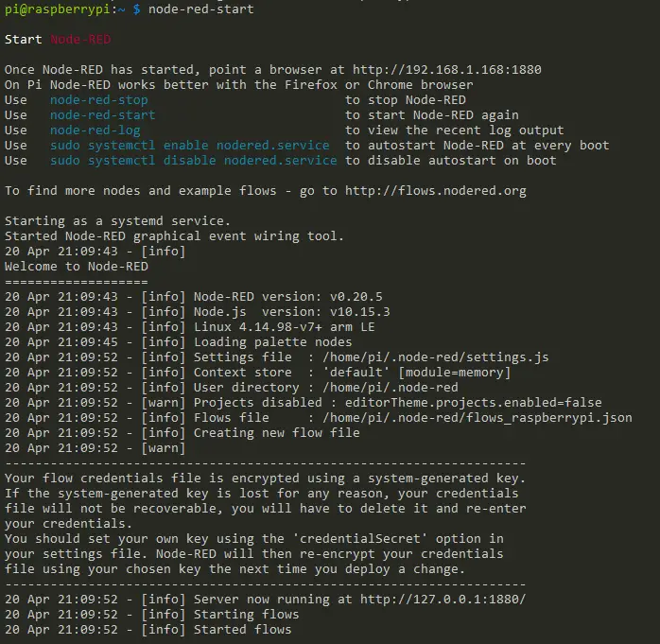Click '[warn]' tag on Projects disabled line

[164, 403]
